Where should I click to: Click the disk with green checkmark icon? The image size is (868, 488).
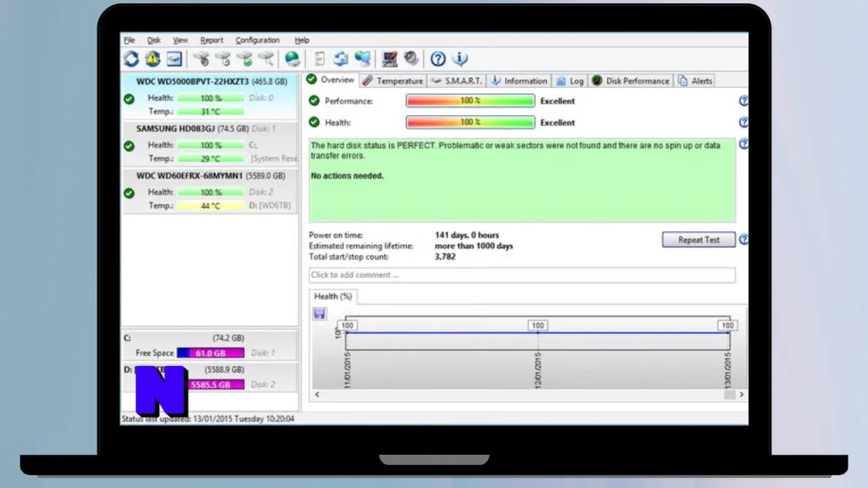point(245,58)
